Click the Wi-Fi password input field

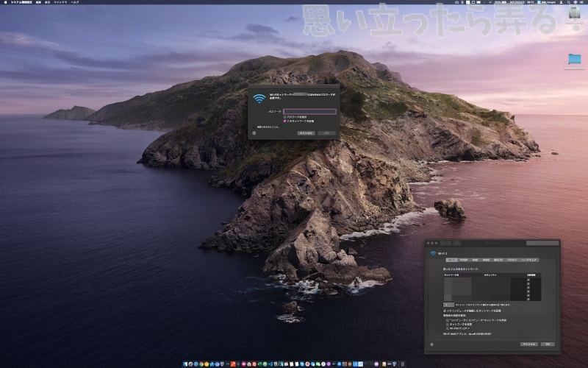click(309, 112)
